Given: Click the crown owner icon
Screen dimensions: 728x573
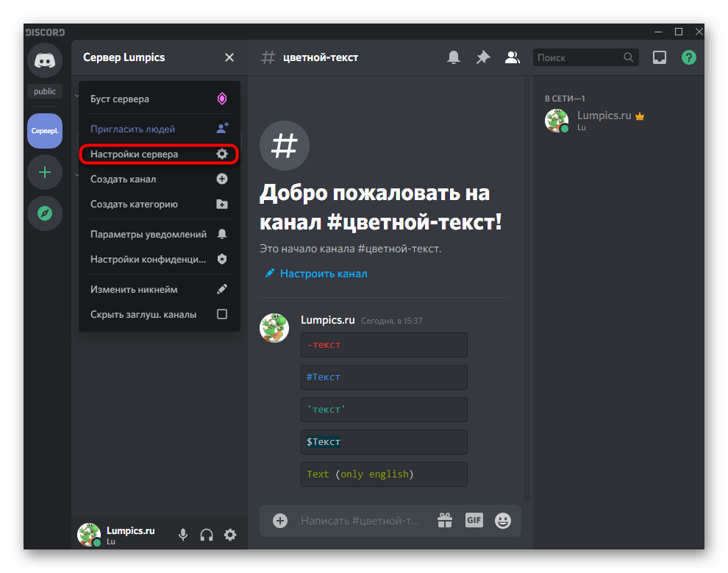Looking at the screenshot, I should (x=640, y=116).
